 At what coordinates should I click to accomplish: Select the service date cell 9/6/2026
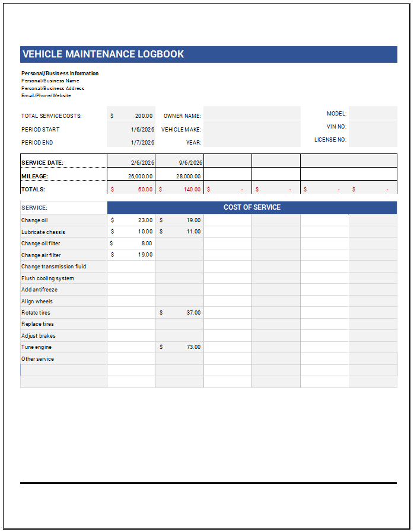(179, 161)
